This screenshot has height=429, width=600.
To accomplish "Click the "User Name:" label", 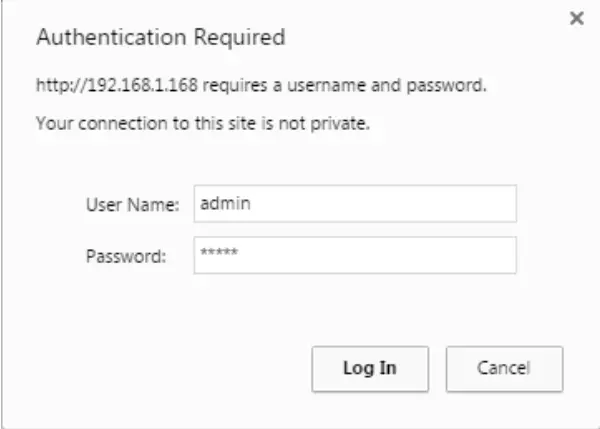I will tap(133, 205).
